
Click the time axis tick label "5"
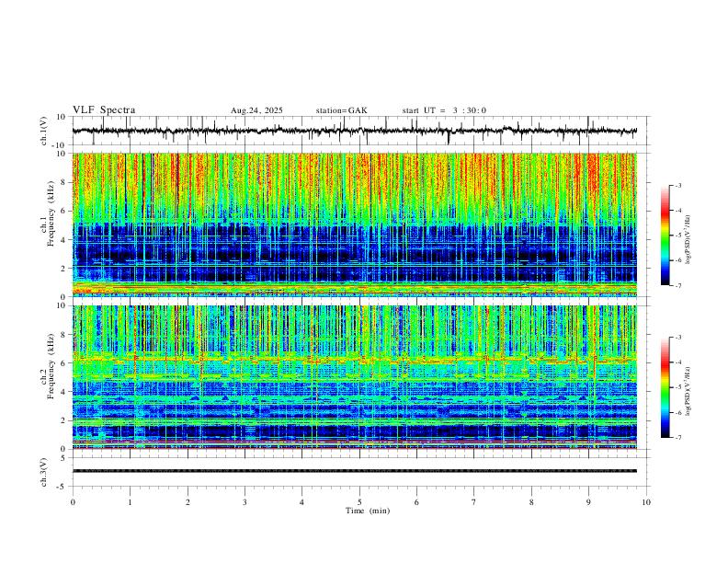coord(359,502)
